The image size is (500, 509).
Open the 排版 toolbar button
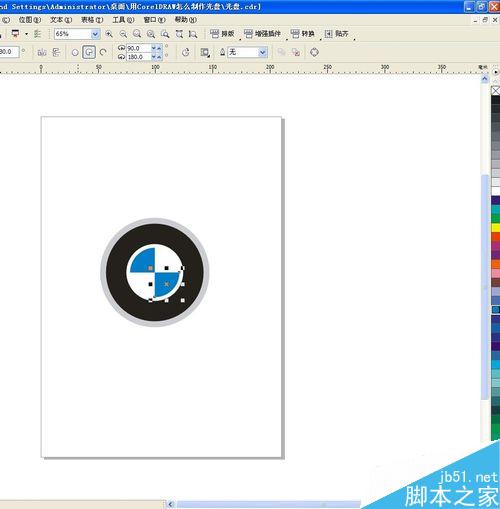pyautogui.click(x=222, y=34)
